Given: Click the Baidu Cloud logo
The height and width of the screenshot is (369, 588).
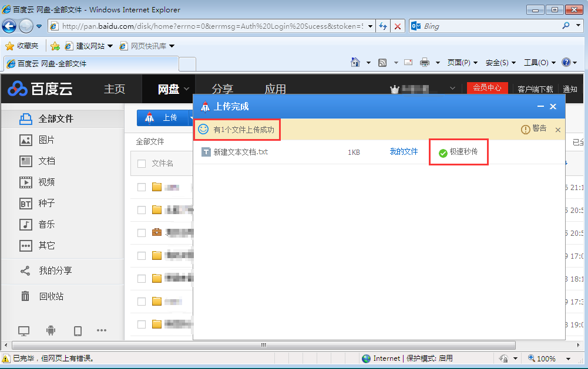Looking at the screenshot, I should point(40,89).
